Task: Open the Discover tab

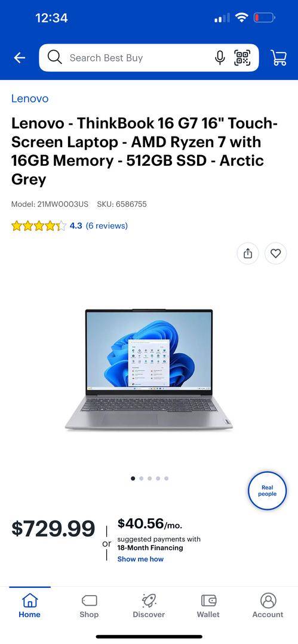Action: click(149, 606)
